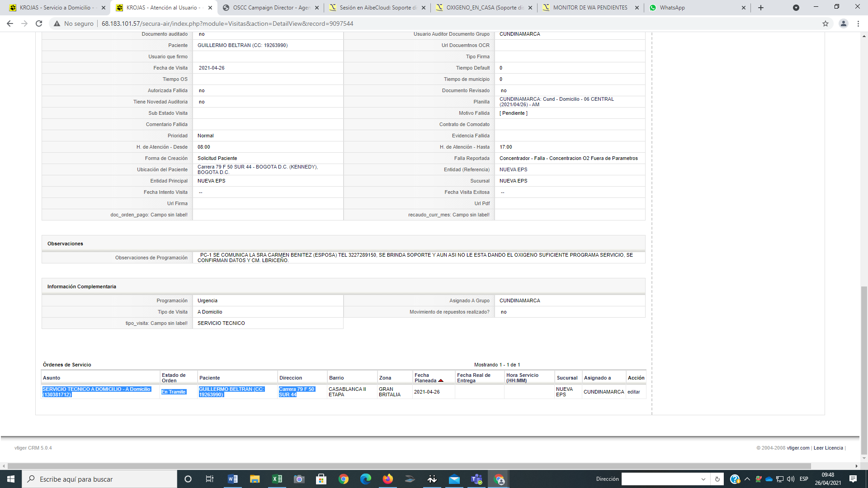This screenshot has width=868, height=488.
Task: Click the No seguro security warning
Action: click(74, 23)
